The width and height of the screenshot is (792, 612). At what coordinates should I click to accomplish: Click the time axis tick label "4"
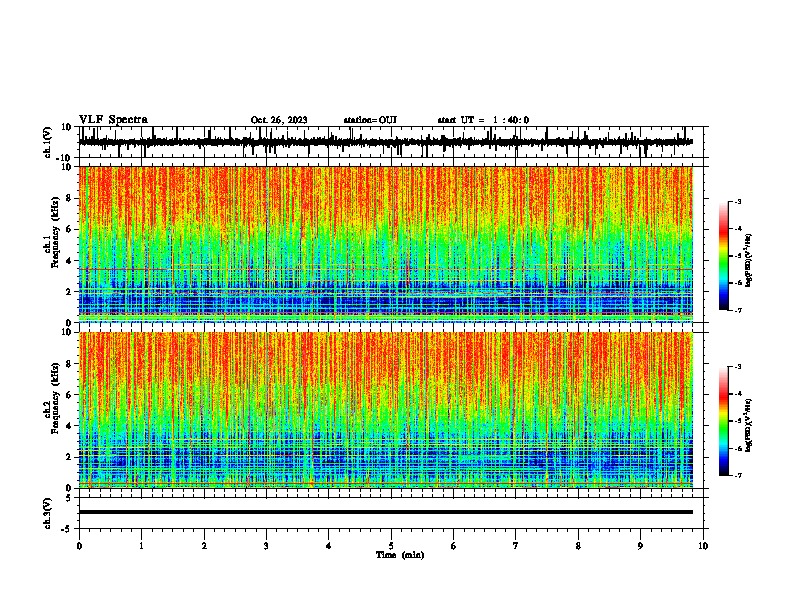329,546
